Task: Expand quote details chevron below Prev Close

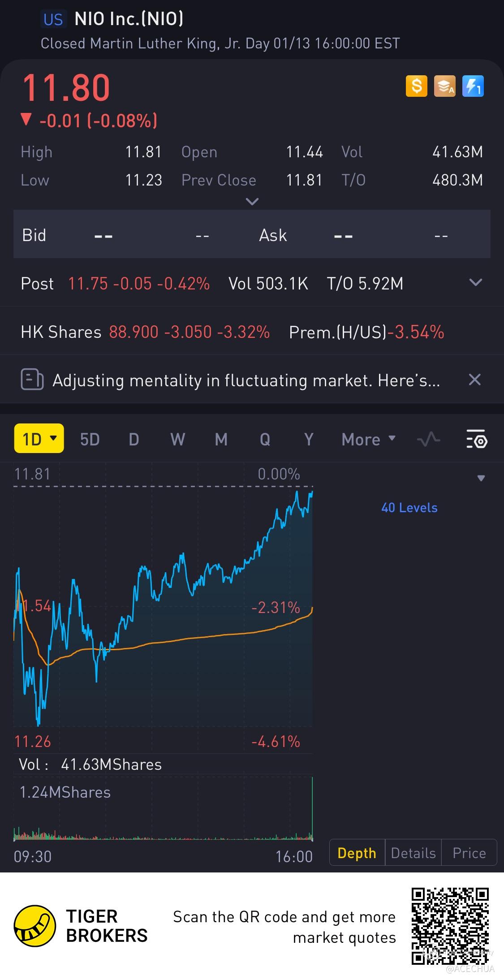Action: [x=252, y=202]
